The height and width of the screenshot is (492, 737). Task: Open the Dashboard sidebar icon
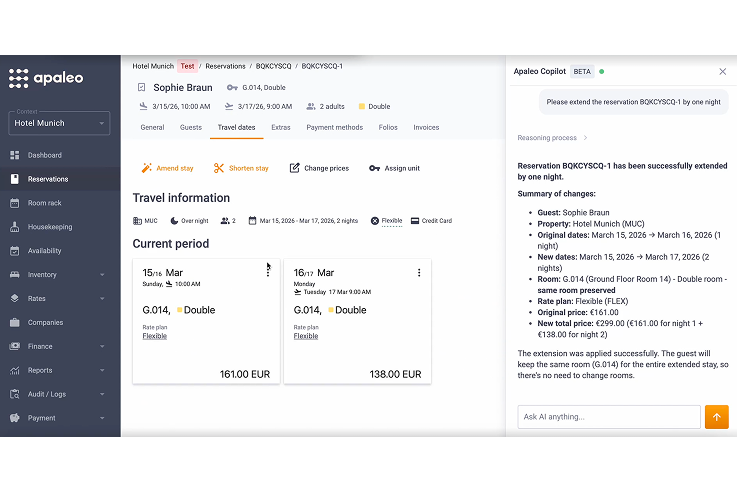click(x=15, y=155)
